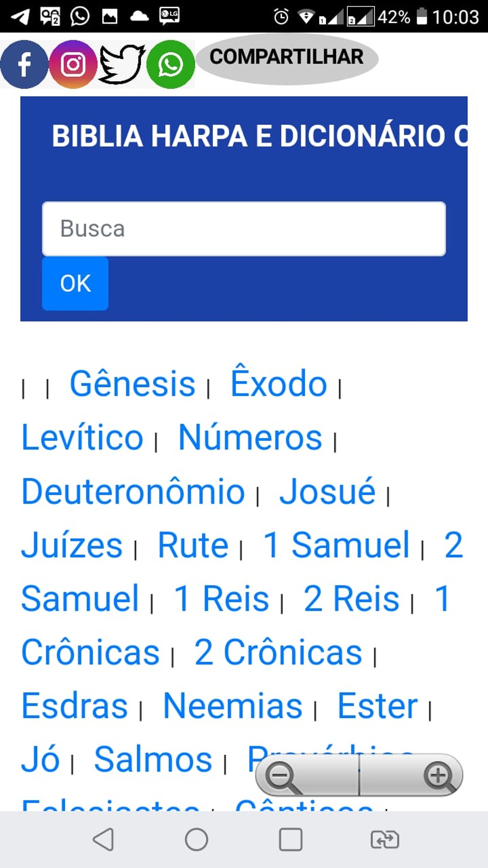This screenshot has height=868, width=488.
Task: Share through the green WhatsApp icon
Action: click(170, 65)
